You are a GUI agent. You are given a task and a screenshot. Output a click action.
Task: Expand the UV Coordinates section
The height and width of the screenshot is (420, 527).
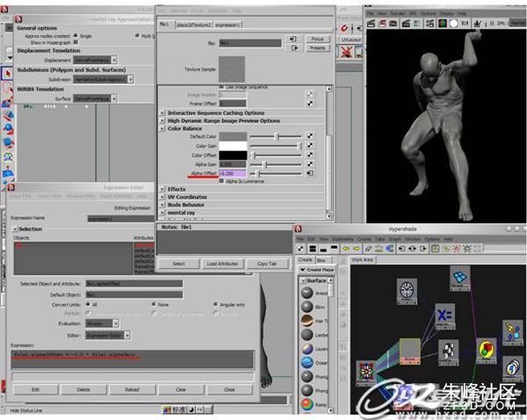click(x=162, y=197)
